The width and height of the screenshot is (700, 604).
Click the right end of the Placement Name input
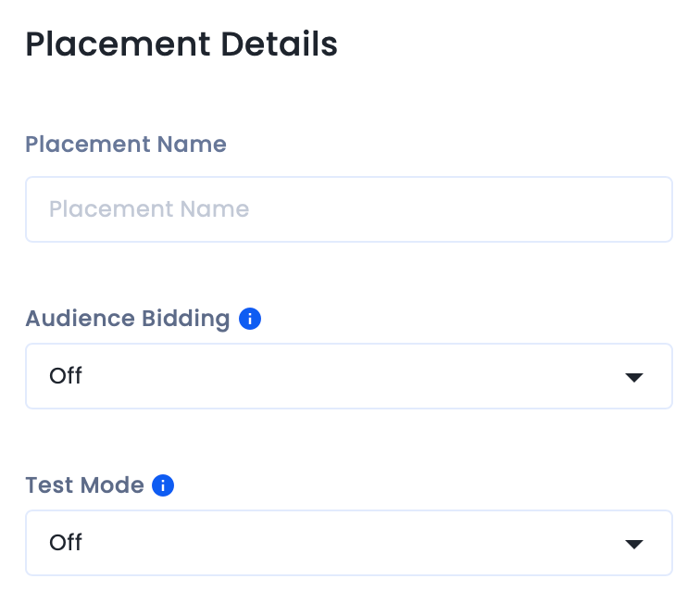click(648, 209)
